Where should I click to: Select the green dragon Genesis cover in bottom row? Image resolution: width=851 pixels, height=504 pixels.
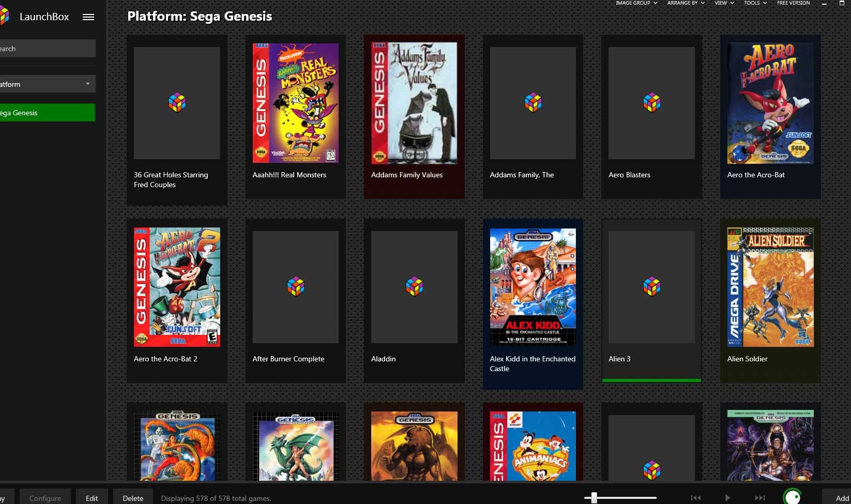pos(296,446)
